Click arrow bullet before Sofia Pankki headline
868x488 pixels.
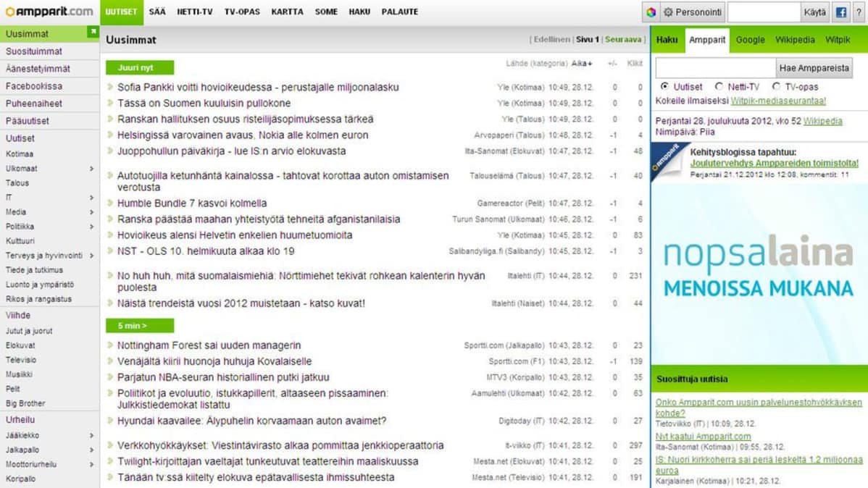(x=110, y=87)
